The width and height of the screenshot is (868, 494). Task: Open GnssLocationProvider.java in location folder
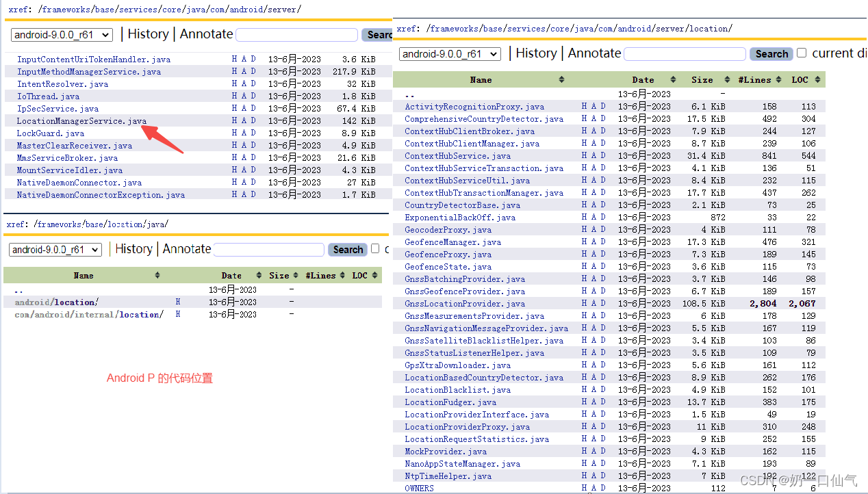click(x=465, y=304)
